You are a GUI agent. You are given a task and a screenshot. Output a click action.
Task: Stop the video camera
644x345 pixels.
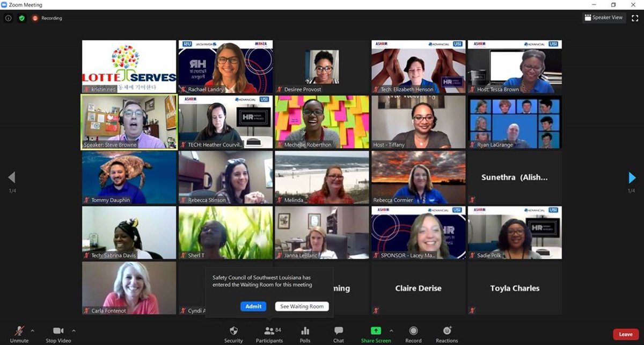pyautogui.click(x=58, y=334)
